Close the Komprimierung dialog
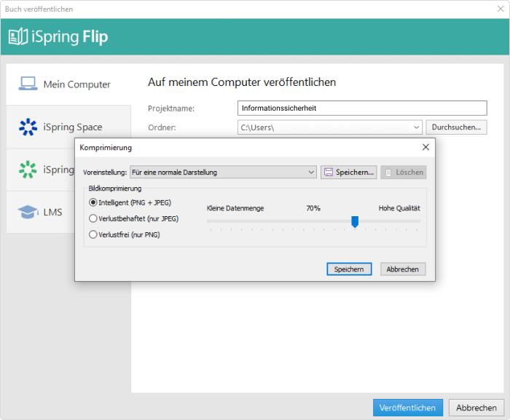 coord(425,147)
